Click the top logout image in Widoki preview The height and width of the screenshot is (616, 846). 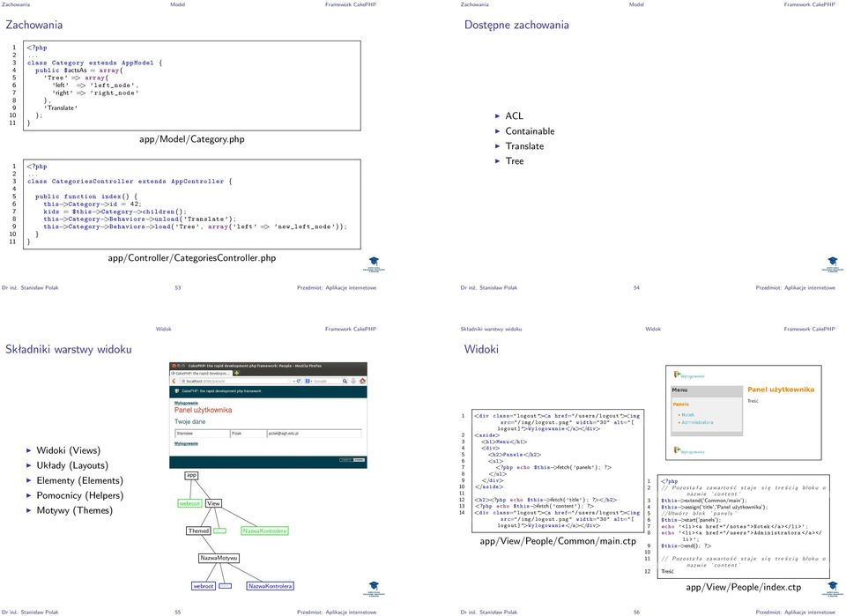[x=677, y=375]
